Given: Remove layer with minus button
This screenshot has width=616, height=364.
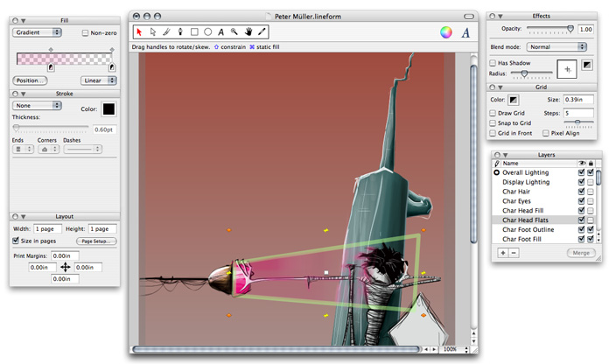Looking at the screenshot, I should tap(514, 253).
